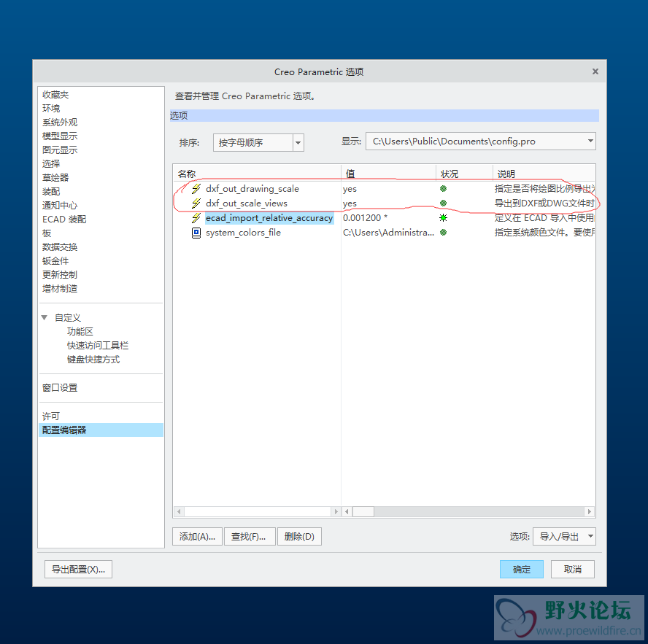Open 装配 category
648x644 pixels.
(51, 191)
